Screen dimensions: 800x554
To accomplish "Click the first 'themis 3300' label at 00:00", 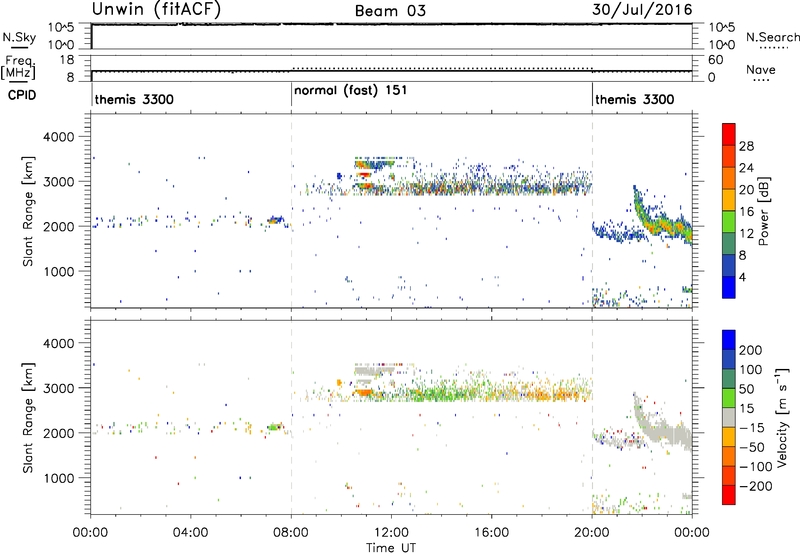I will [134, 99].
